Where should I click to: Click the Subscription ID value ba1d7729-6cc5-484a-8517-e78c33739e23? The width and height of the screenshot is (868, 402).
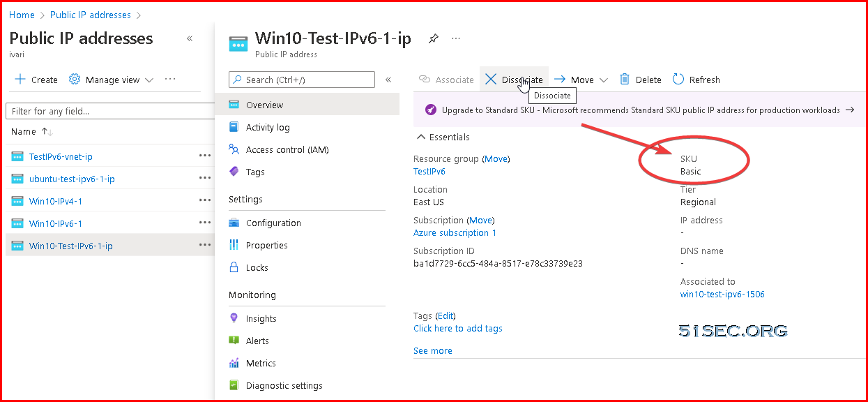[x=498, y=263]
